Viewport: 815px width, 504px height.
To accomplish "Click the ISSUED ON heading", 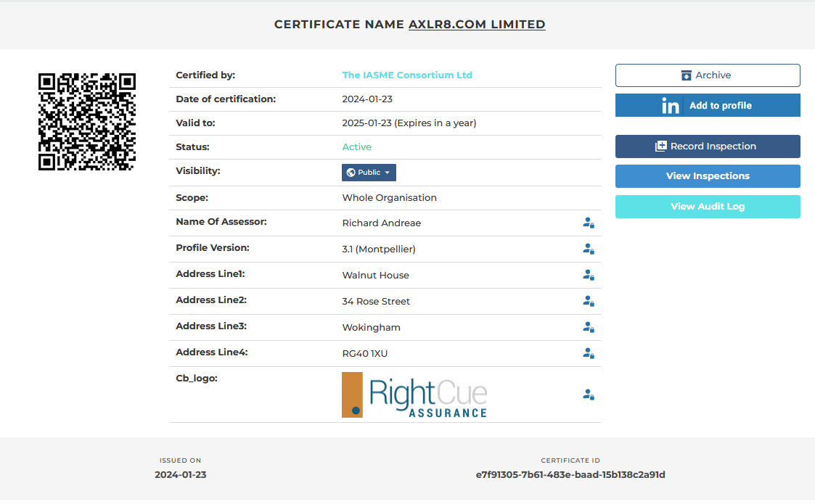I will (181, 460).
